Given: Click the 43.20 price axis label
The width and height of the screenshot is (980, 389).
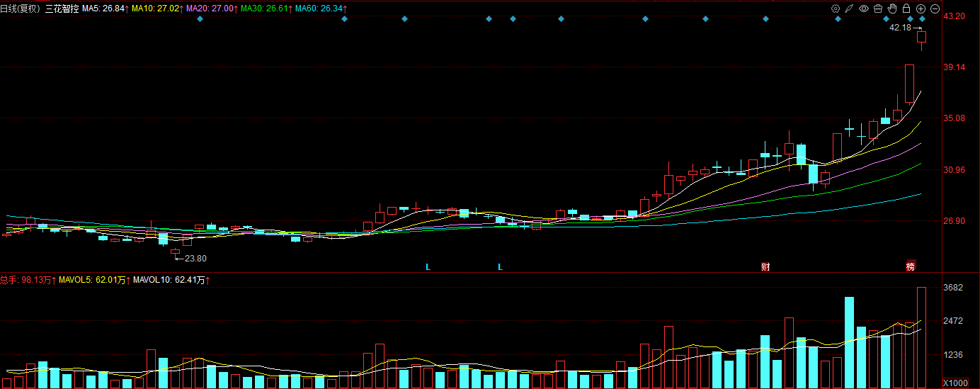Looking at the screenshot, I should tap(955, 16).
